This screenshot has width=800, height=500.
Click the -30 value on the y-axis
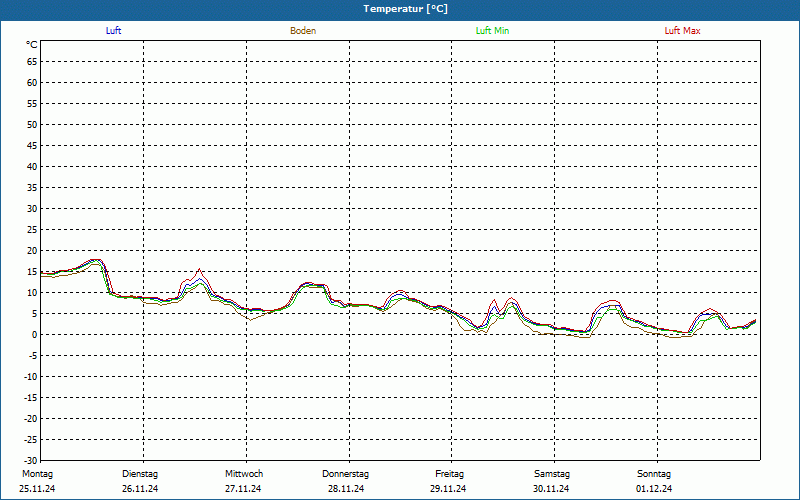coord(31,461)
